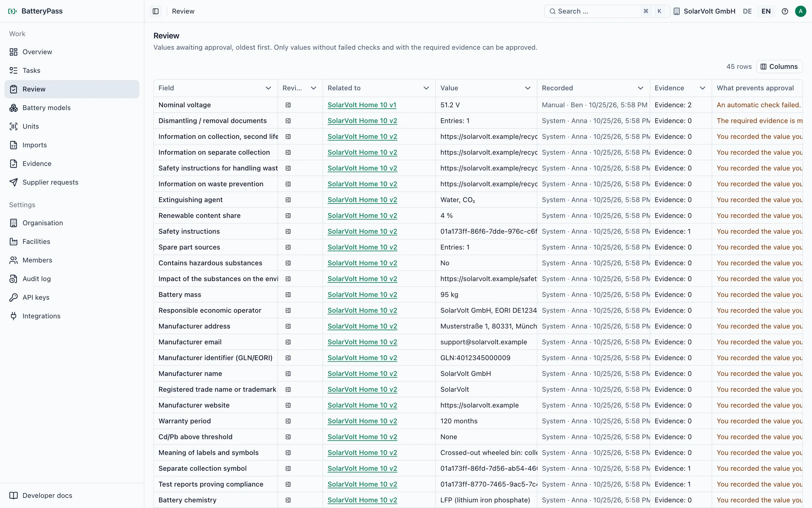
Task: Open Tasks in the sidebar
Action: coord(72,70)
